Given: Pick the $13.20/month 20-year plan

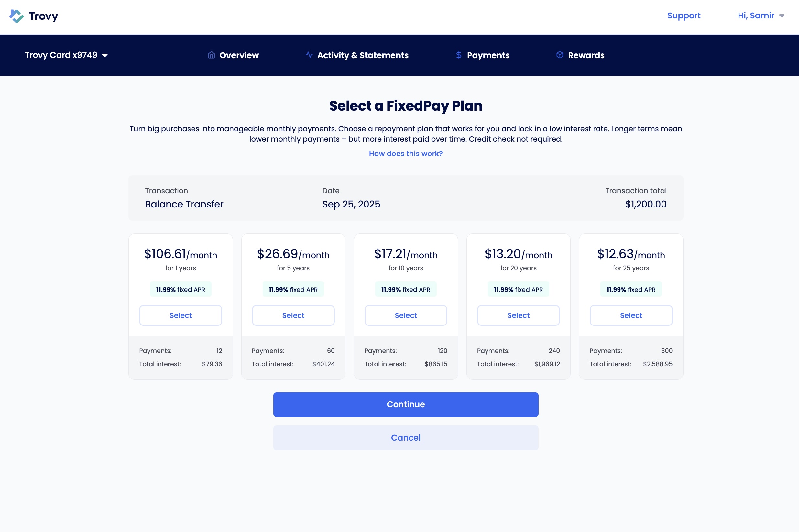Looking at the screenshot, I should 518,315.
